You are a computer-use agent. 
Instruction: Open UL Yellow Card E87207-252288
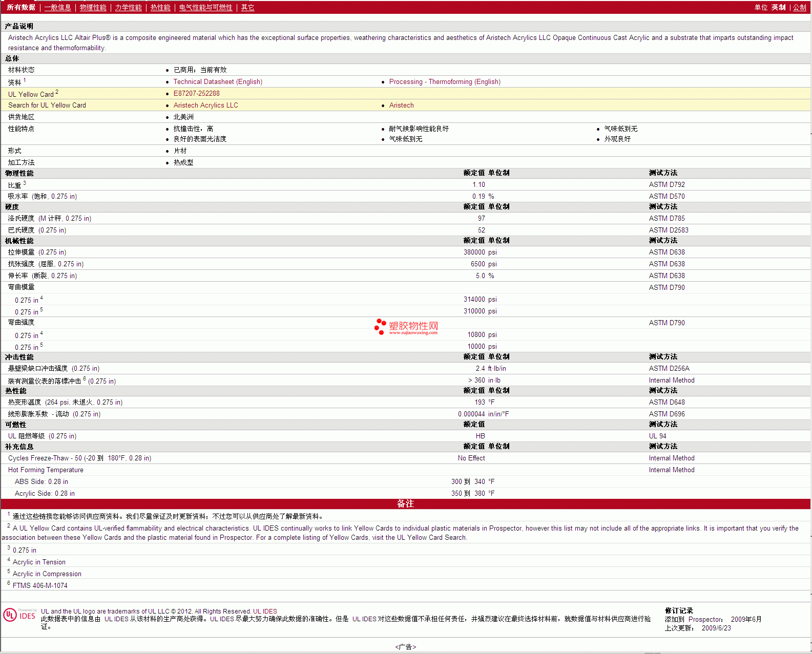click(196, 93)
